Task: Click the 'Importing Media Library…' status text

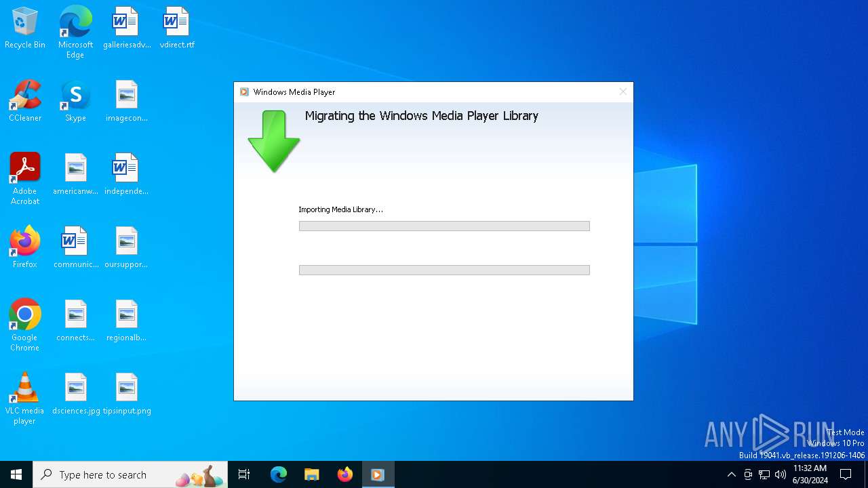Action: click(340, 209)
